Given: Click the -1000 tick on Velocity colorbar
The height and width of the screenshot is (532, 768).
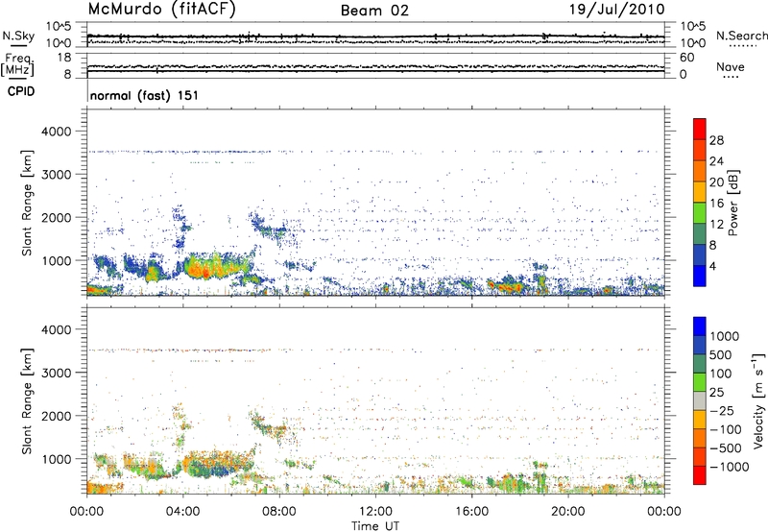Looking at the screenshot, I should (729, 467).
